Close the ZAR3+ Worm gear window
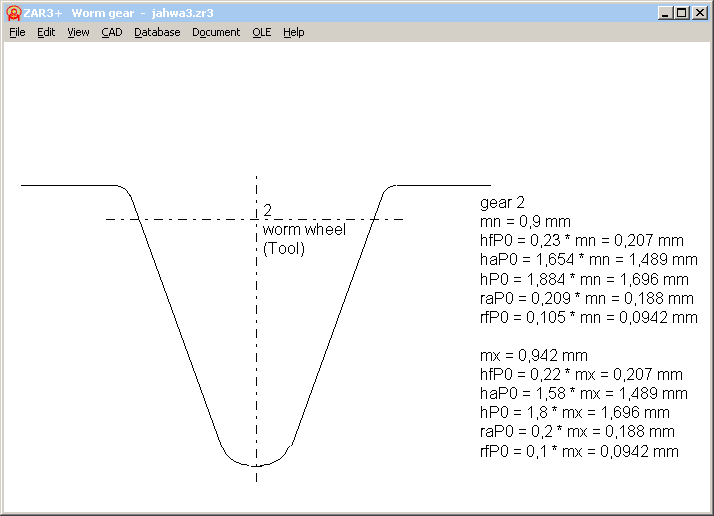Screen dimensions: 714x516 (699, 13)
